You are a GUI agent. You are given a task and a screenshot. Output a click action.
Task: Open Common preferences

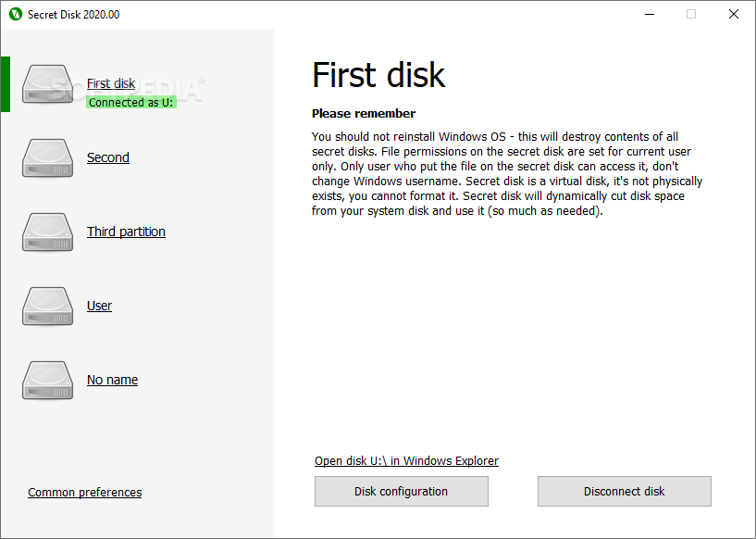85,492
